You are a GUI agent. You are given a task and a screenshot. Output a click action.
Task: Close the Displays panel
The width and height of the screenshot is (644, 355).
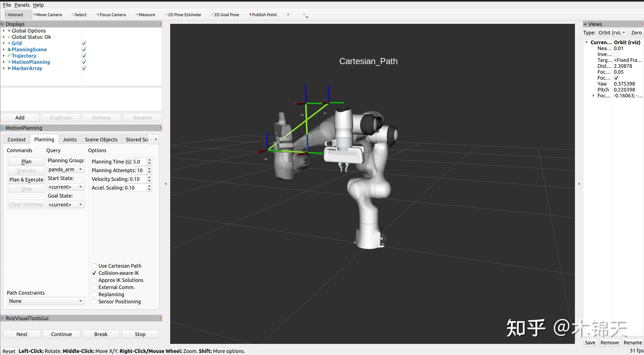click(x=160, y=24)
